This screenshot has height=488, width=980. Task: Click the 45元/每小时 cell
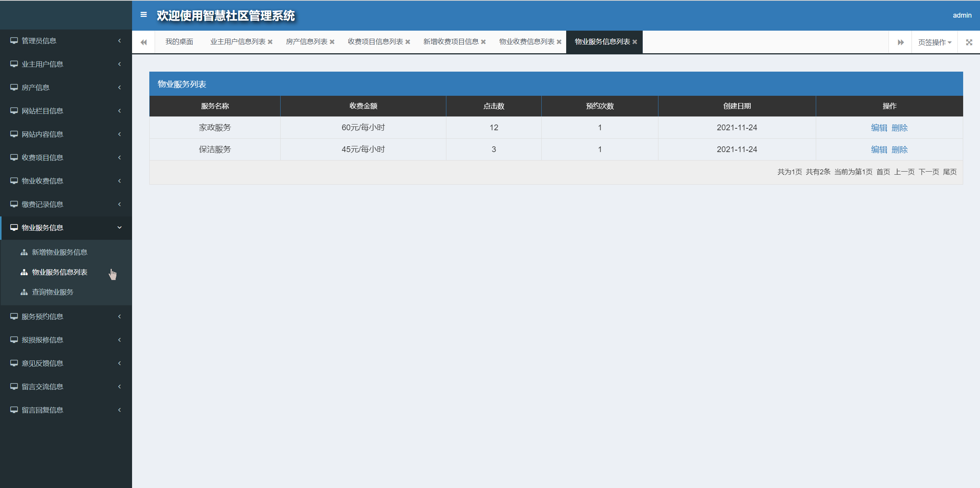point(363,149)
